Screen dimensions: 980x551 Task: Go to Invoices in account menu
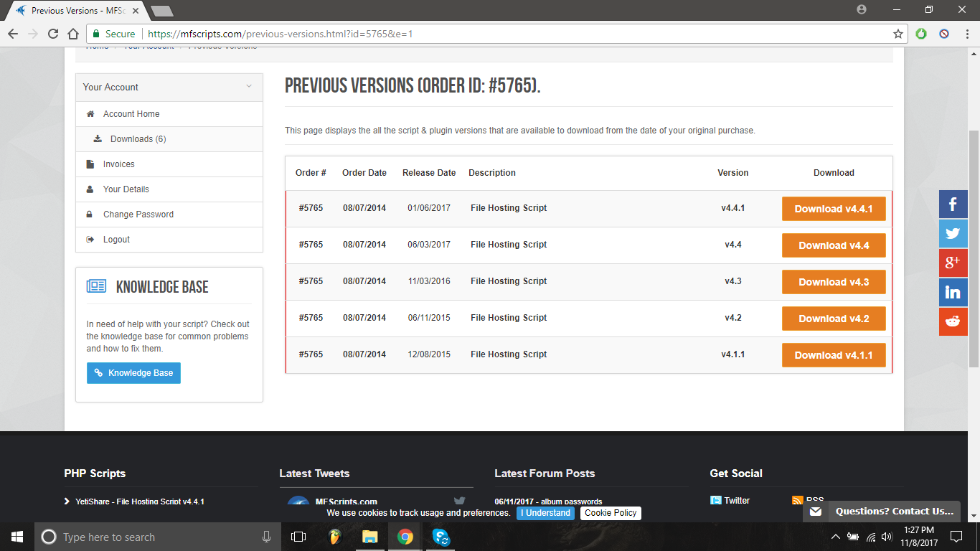(x=118, y=164)
